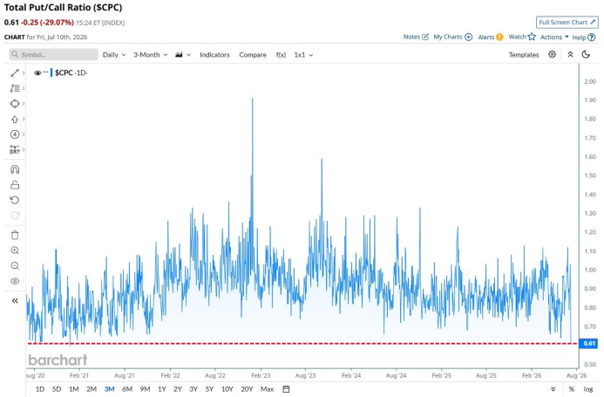Viewport: 604px width, 397px height.
Task: Open My Charts
Action: pos(453,37)
